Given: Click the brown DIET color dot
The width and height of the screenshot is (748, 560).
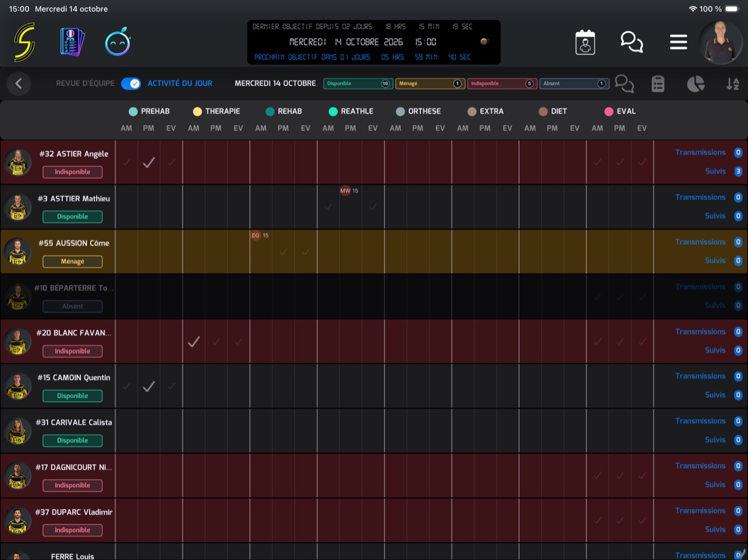Looking at the screenshot, I should tap(544, 112).
